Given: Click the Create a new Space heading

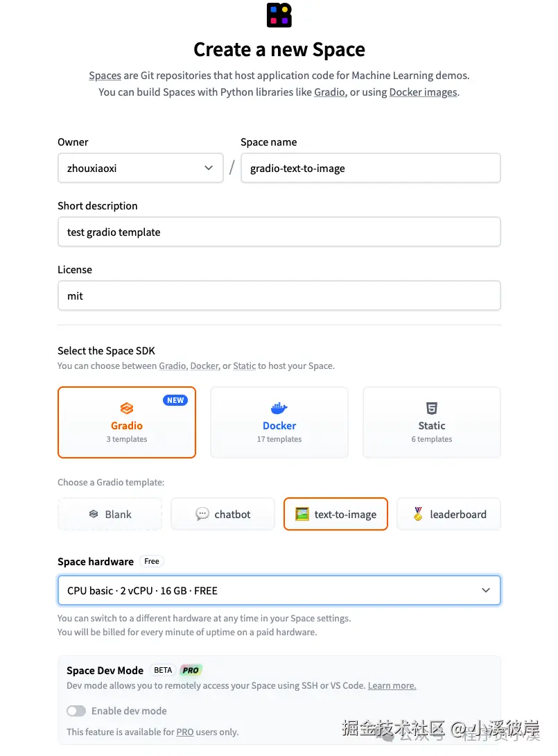Looking at the screenshot, I should coord(279,49).
